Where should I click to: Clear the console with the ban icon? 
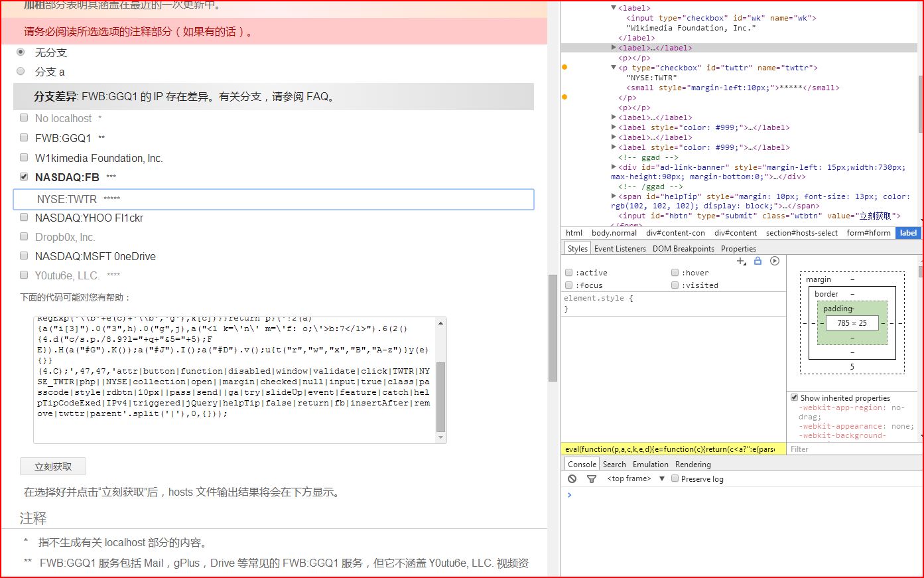[x=572, y=478]
